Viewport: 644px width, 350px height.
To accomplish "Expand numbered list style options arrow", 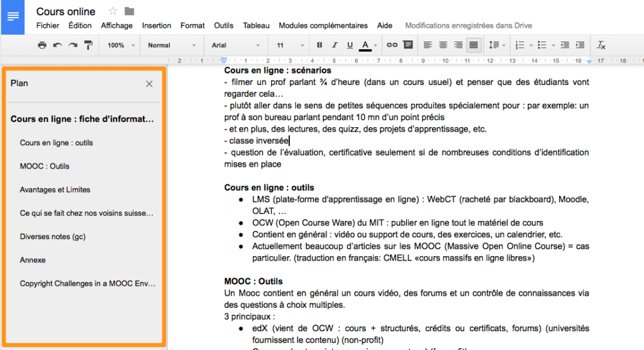I will pos(531,46).
